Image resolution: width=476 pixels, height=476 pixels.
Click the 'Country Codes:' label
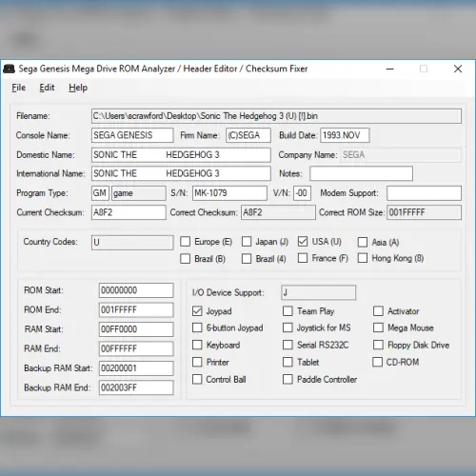(x=50, y=242)
